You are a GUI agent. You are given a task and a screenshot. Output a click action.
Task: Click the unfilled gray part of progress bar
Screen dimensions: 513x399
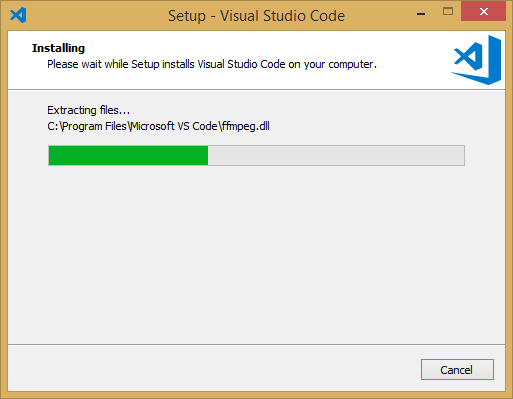point(336,155)
